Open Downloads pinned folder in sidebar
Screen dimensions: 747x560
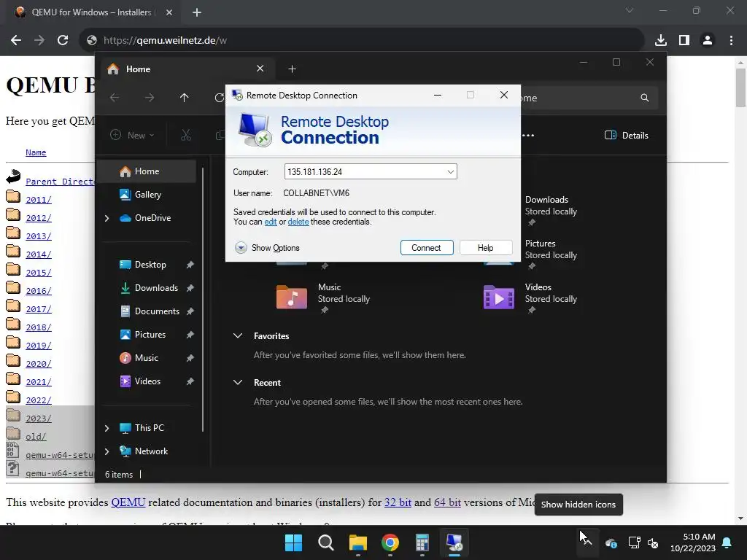point(156,288)
